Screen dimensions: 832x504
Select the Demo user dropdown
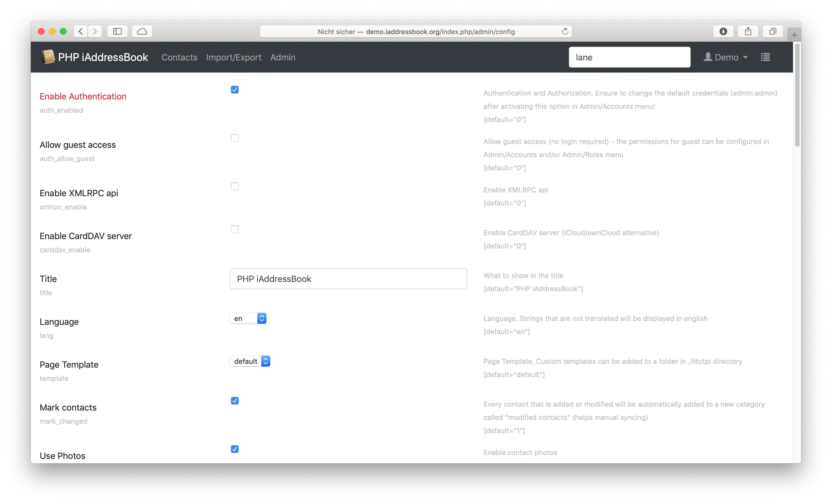click(x=725, y=57)
